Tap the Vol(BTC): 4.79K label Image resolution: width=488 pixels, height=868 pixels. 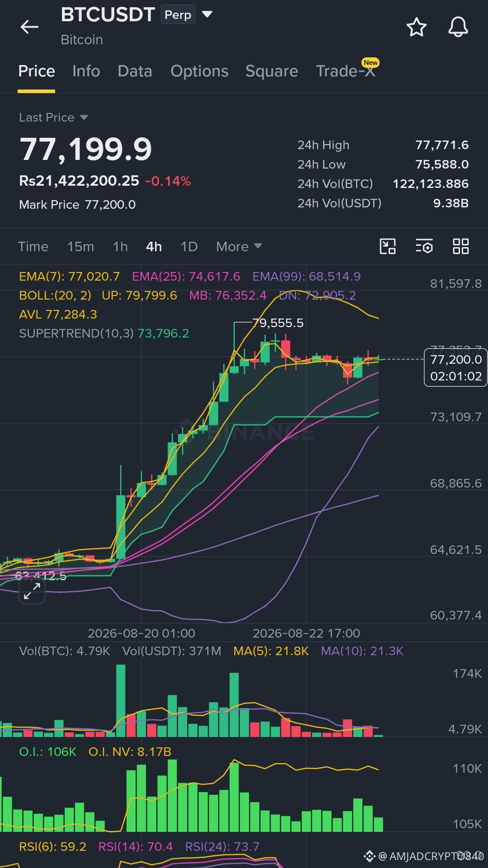64,651
